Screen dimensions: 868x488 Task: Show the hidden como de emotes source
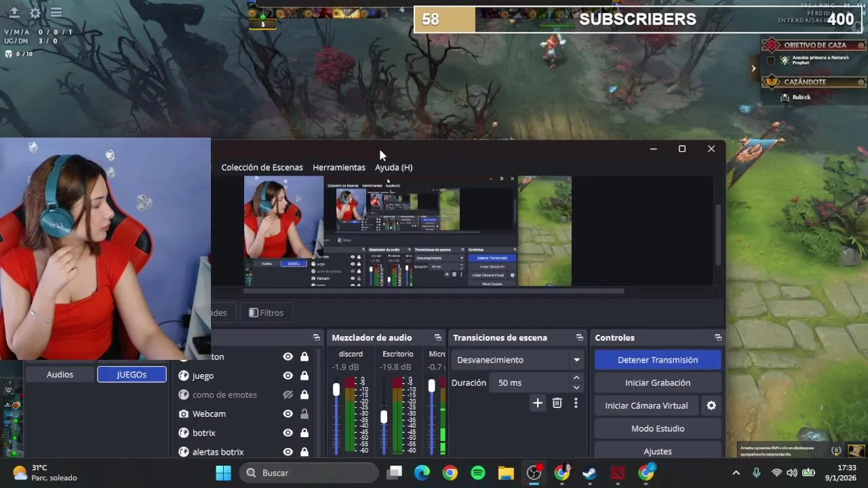click(288, 394)
